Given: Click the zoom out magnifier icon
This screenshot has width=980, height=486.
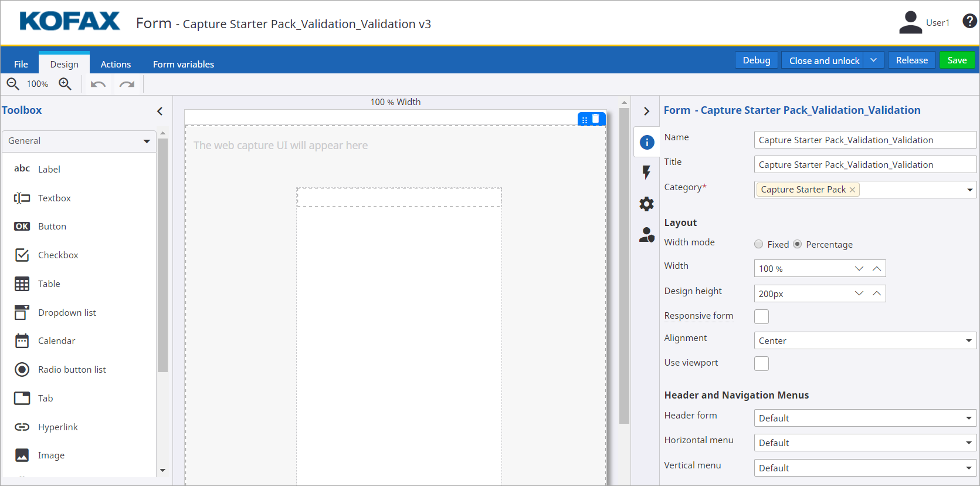Looking at the screenshot, I should pos(13,84).
